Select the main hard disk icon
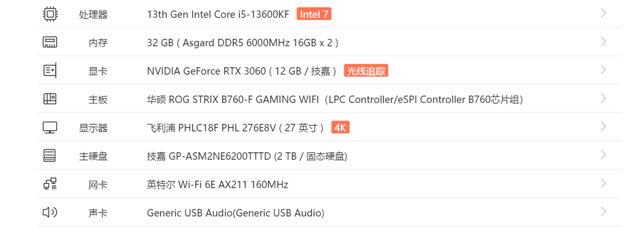 click(x=50, y=156)
